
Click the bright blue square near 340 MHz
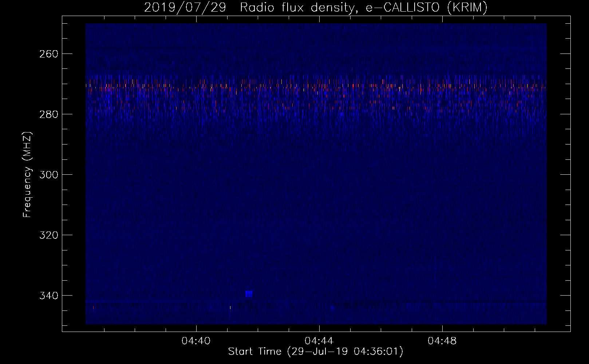point(249,294)
